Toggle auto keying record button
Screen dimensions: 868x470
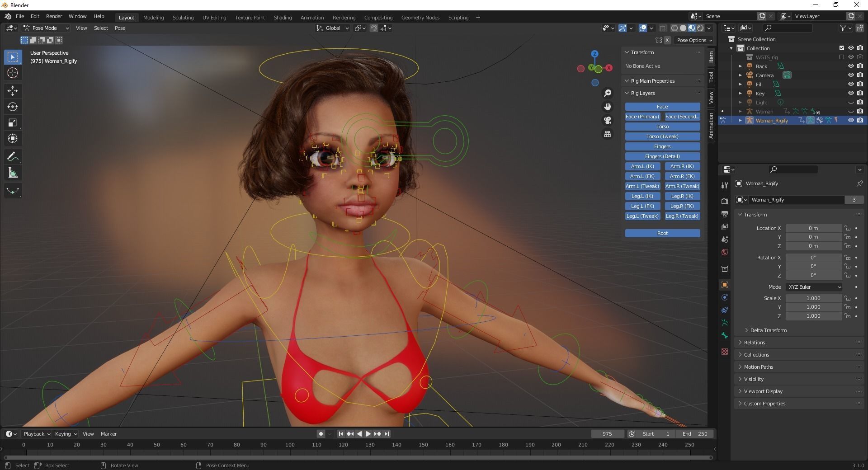(321, 434)
